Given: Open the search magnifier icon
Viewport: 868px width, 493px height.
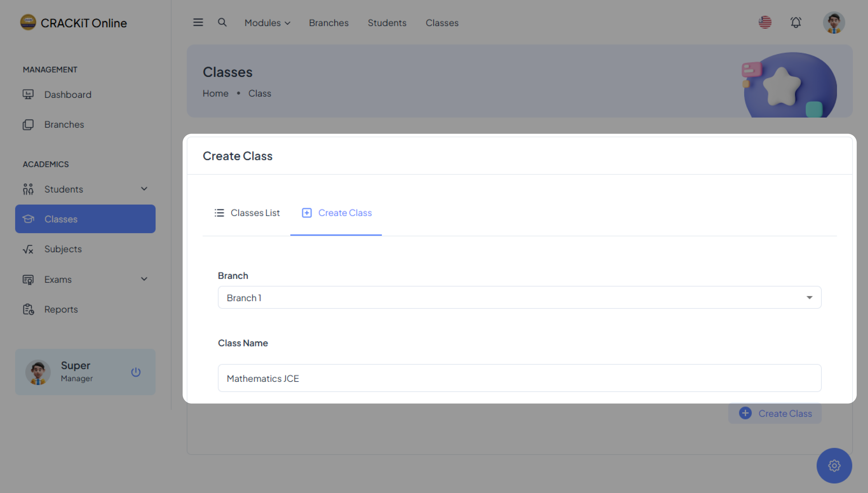Looking at the screenshot, I should (x=222, y=22).
